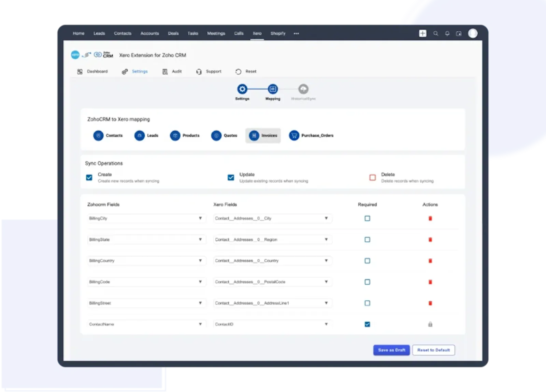Open Contact_Addresses_0_Country Xero dropdown
The width and height of the screenshot is (546, 392).
point(273,261)
